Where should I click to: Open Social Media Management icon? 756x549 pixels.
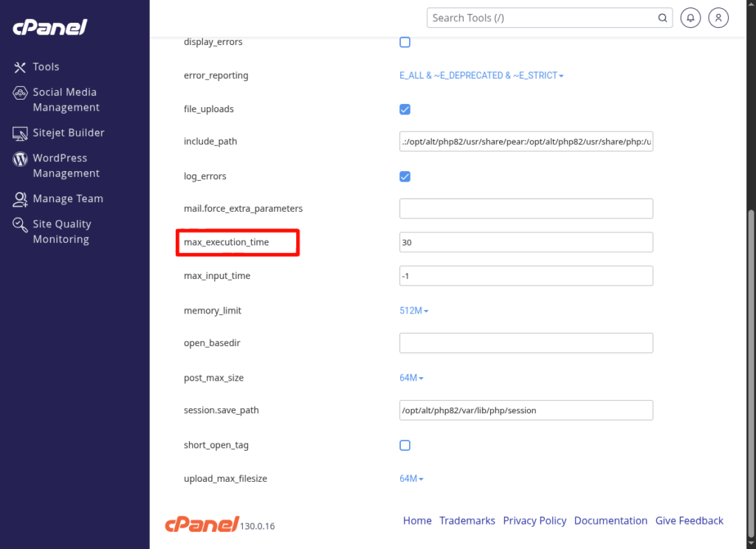[20, 93]
